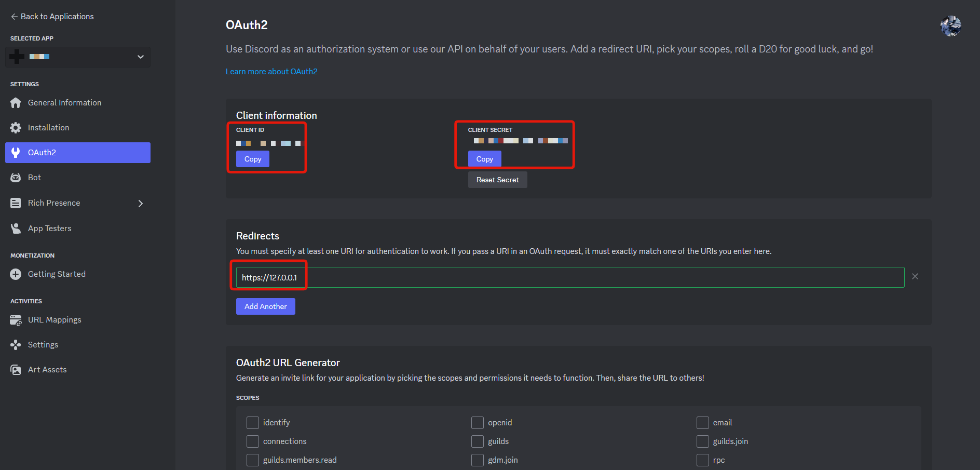Tick the connections scope
Image resolution: width=980 pixels, height=470 pixels.
[x=253, y=441]
